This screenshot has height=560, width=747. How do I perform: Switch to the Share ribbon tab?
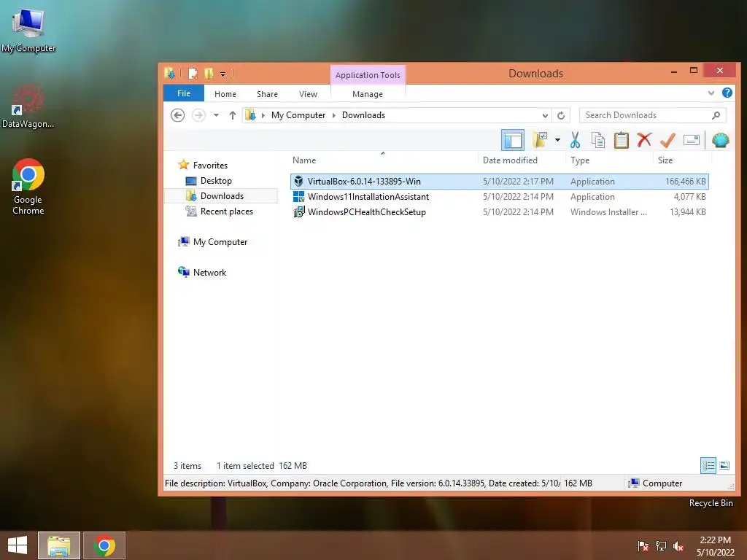click(267, 94)
